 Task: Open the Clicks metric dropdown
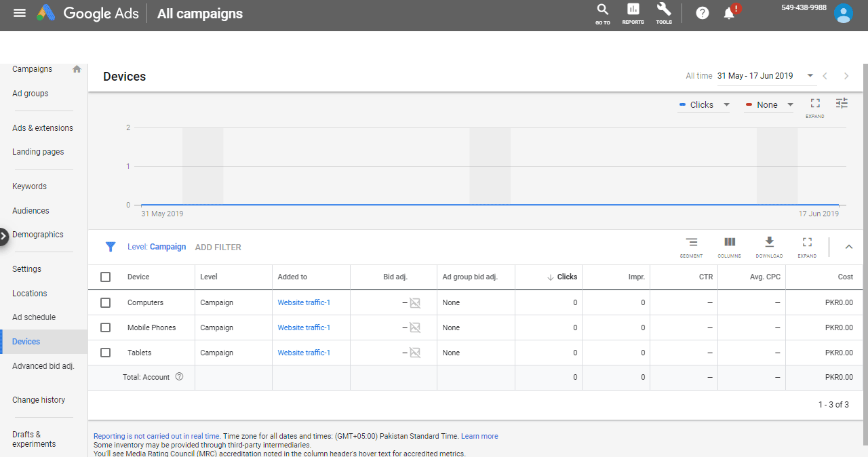[x=705, y=105]
